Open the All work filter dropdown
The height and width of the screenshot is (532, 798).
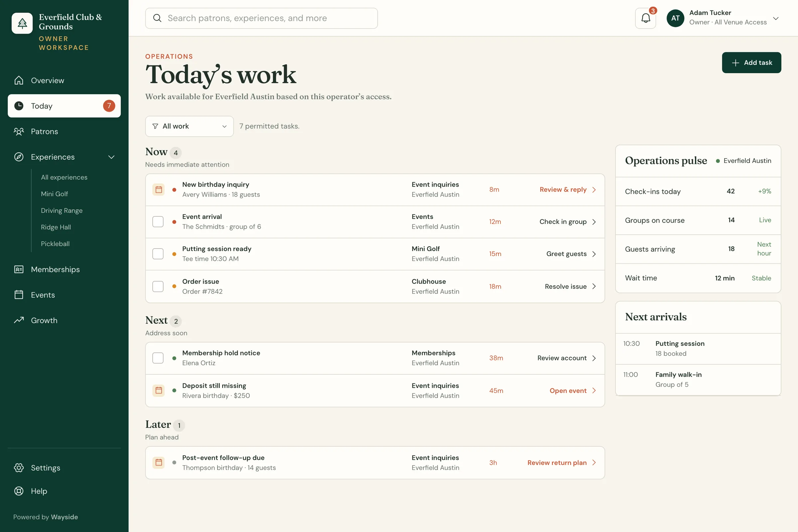189,126
